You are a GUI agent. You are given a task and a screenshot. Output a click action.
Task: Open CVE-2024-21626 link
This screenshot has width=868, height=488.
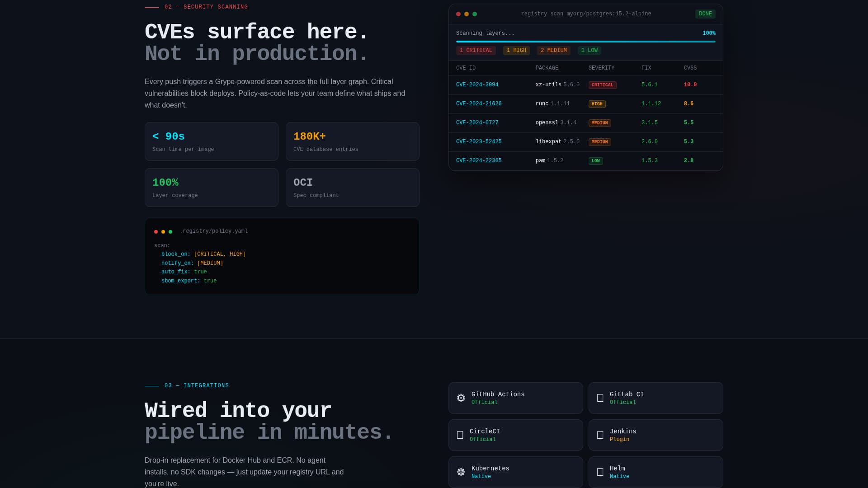[479, 104]
